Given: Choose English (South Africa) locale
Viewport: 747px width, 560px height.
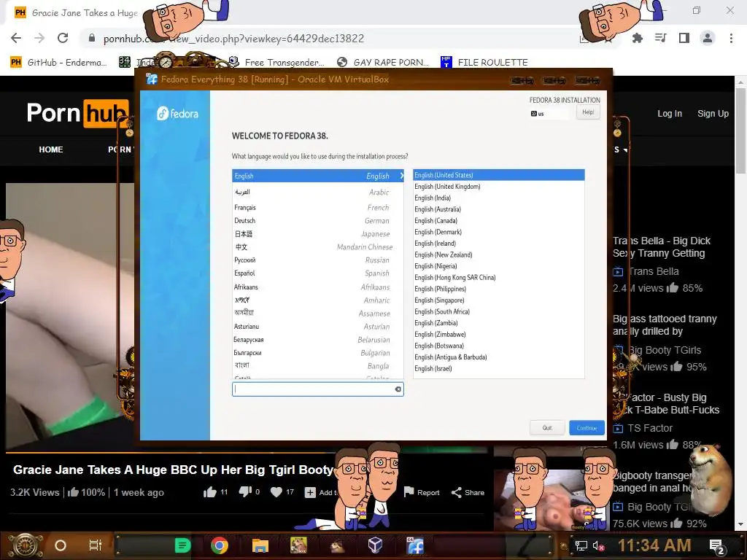Looking at the screenshot, I should (498, 311).
